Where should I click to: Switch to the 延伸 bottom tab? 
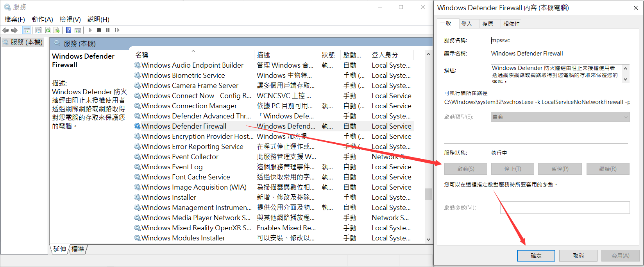(x=60, y=249)
